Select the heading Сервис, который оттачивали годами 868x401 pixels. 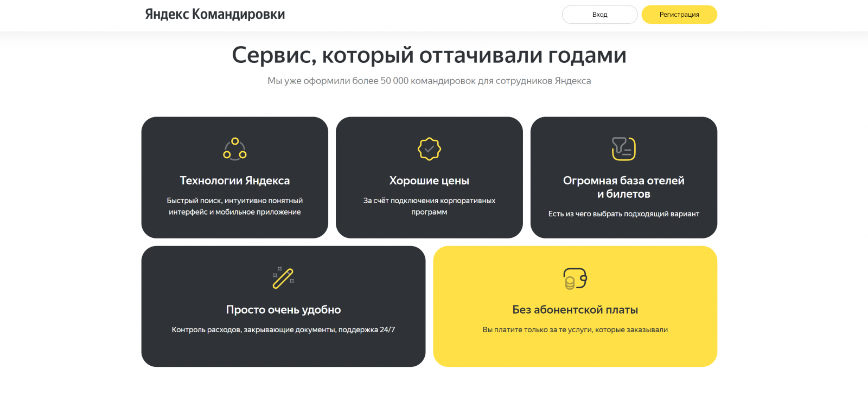(x=429, y=55)
